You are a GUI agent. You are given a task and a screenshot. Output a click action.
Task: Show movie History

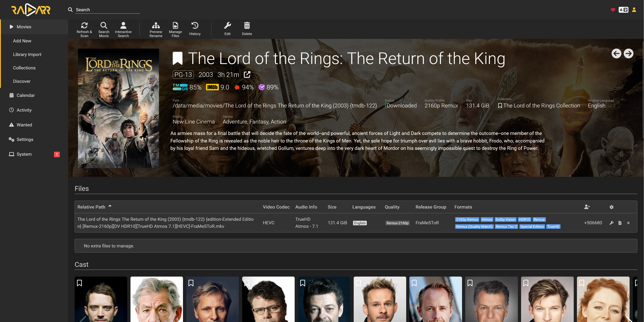(195, 29)
